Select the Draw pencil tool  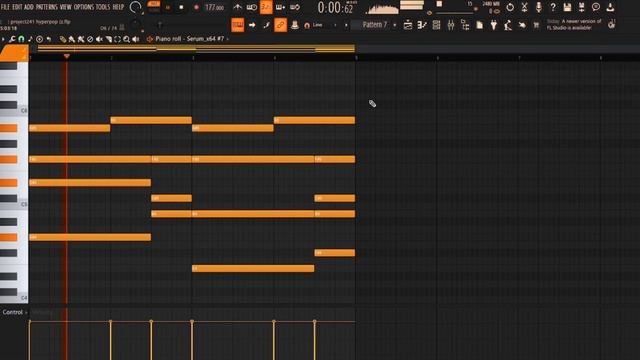(63, 39)
